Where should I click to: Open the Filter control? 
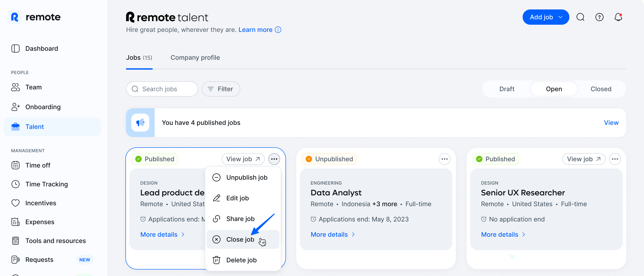pyautogui.click(x=221, y=89)
